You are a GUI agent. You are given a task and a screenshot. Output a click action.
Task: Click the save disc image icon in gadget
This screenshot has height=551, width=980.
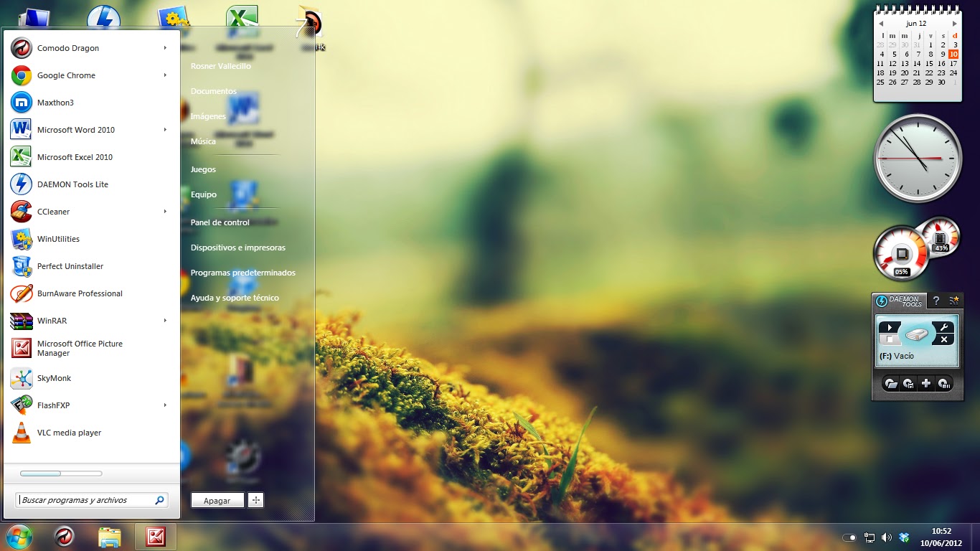[x=908, y=384]
